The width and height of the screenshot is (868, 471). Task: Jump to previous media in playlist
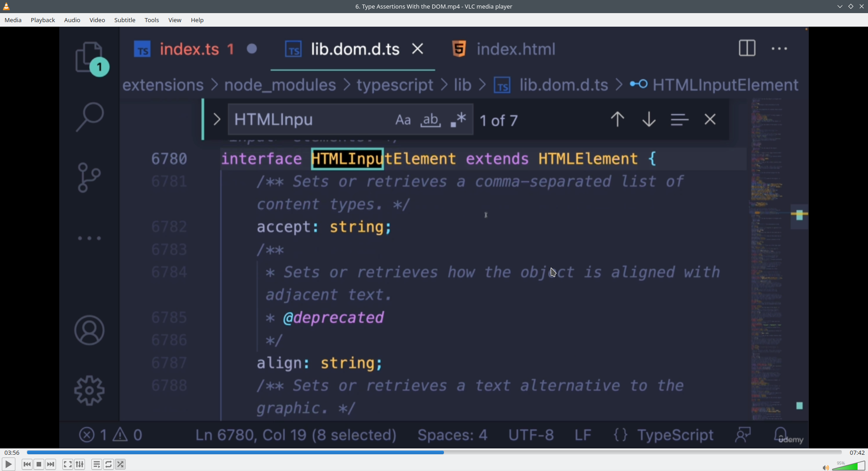(x=27, y=464)
